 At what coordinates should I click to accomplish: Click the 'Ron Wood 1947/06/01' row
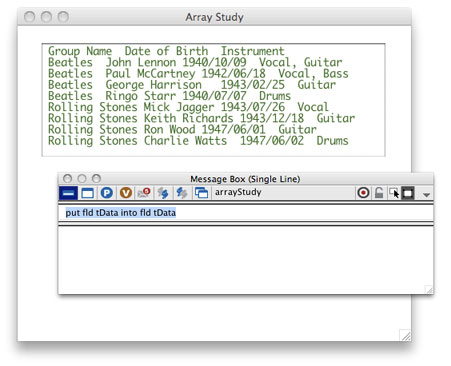point(182,130)
